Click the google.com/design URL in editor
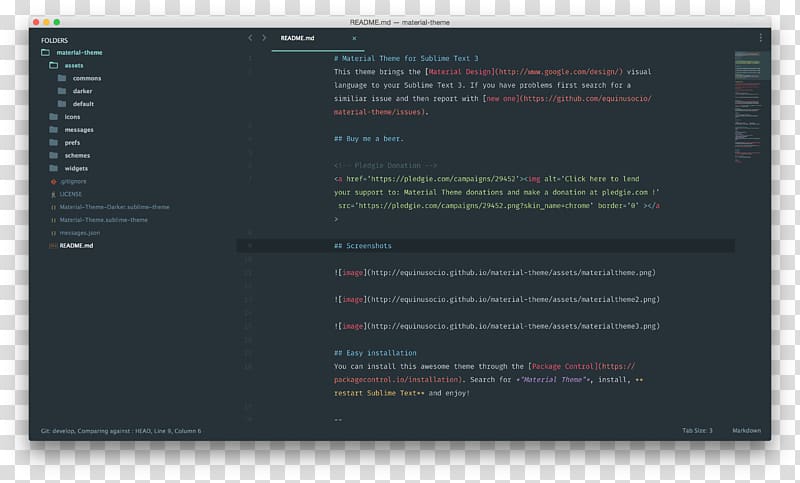 (x=559, y=72)
